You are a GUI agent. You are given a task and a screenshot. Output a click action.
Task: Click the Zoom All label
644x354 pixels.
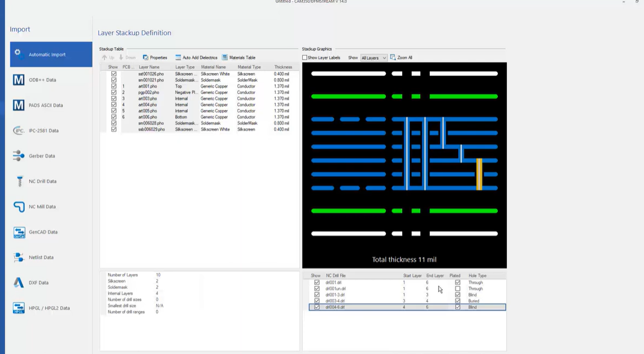(404, 57)
